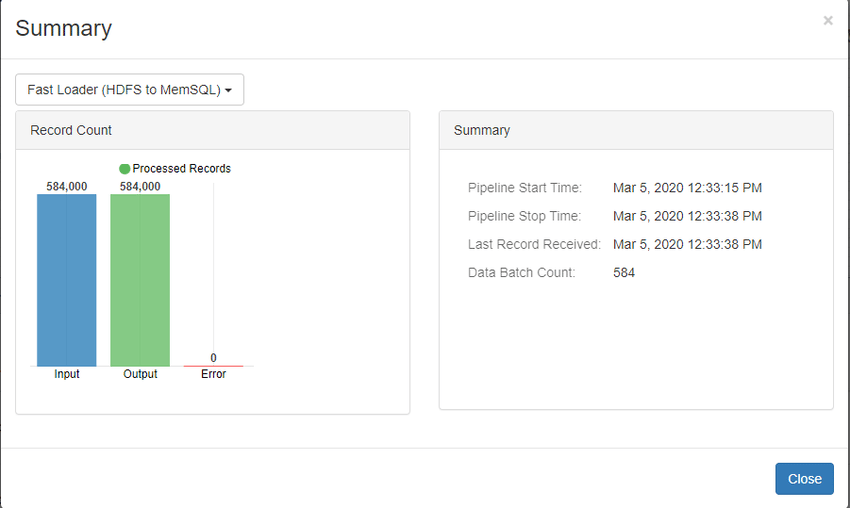The image size is (850, 508).
Task: Select the Pipeline Stop Time value
Action: [687, 216]
